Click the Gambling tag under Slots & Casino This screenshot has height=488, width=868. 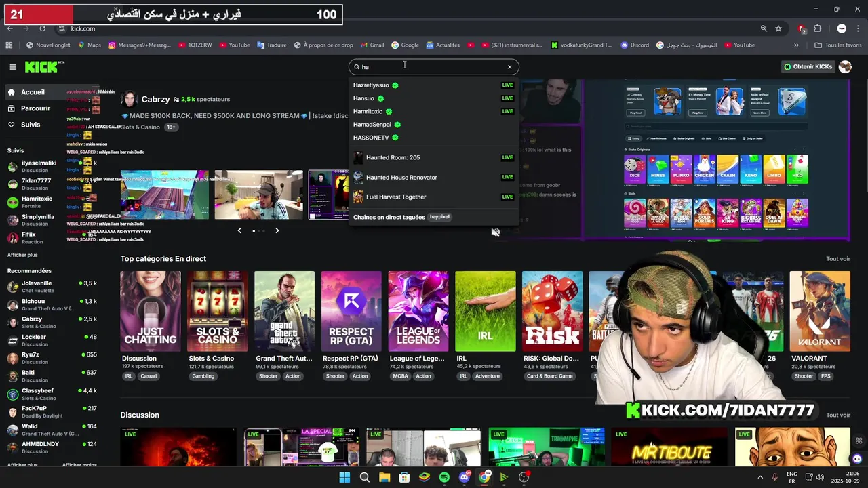[203, 376]
